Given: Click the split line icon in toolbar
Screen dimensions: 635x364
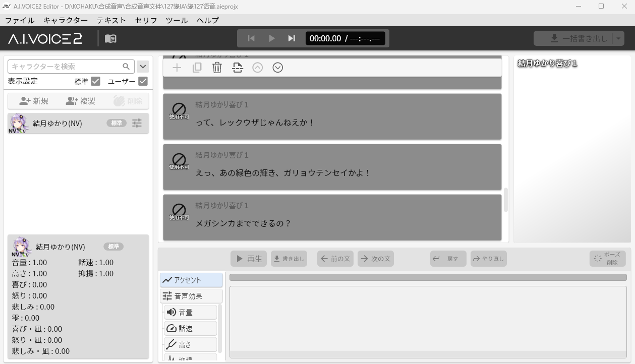Looking at the screenshot, I should 238,68.
